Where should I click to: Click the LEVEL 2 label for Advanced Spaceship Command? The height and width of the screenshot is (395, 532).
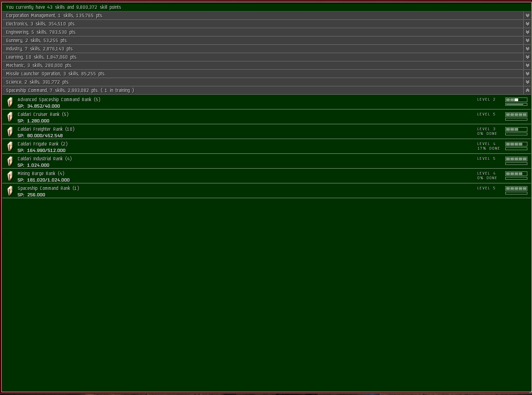486,99
